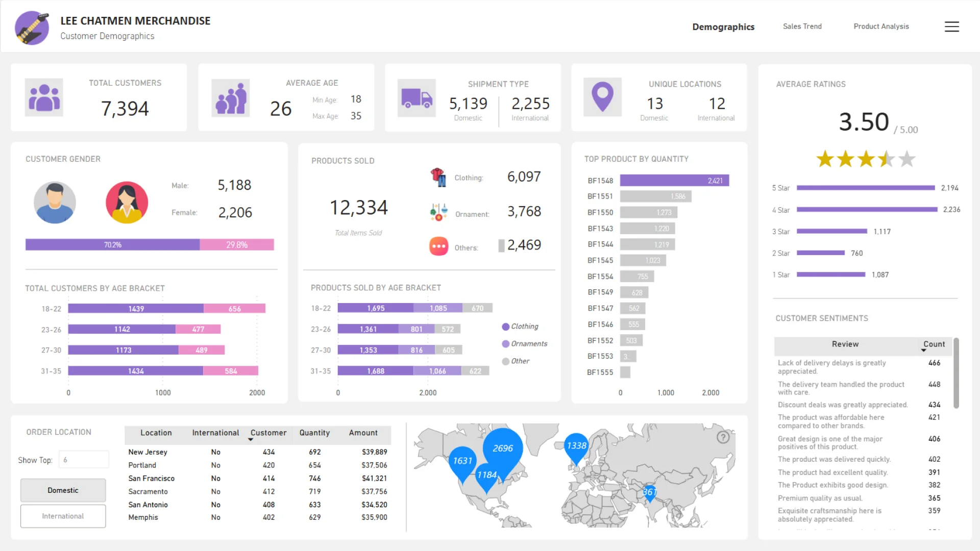Click the Shipment Type truck icon
Viewport: 980px width, 551px height.
[x=417, y=97]
